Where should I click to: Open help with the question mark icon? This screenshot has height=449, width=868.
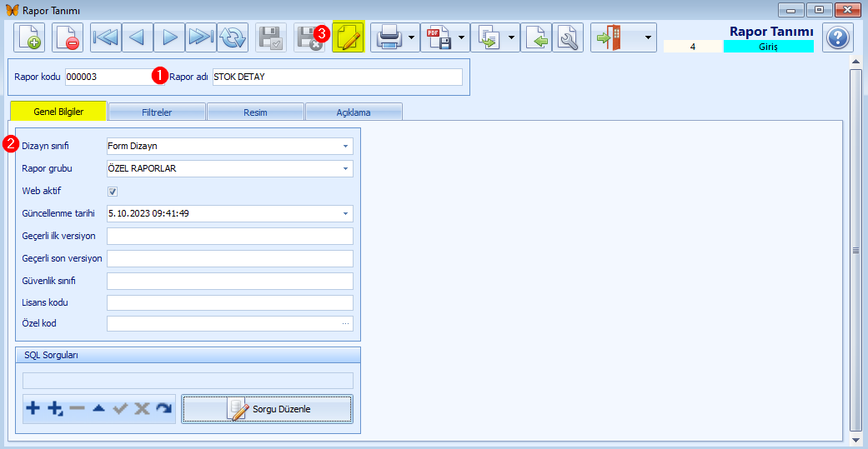tap(837, 37)
